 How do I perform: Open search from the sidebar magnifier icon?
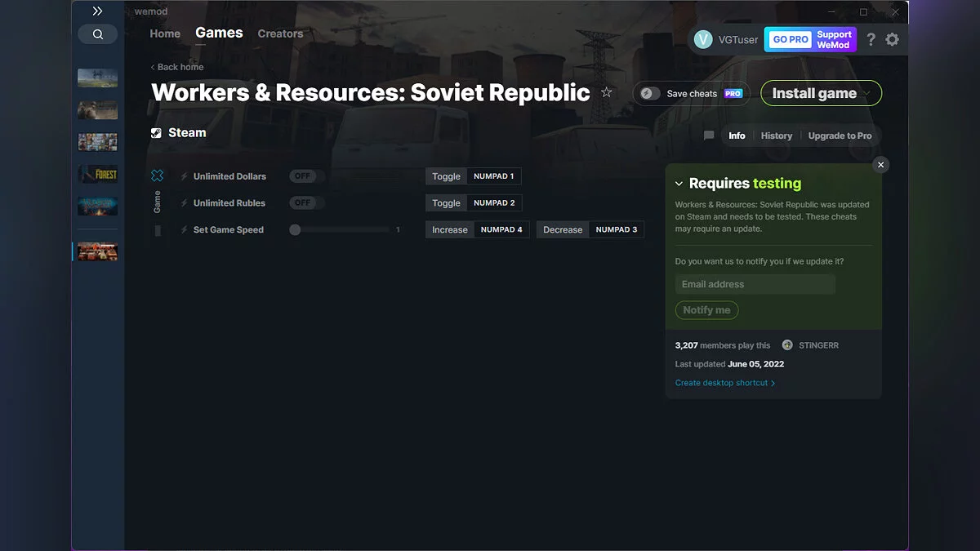point(97,33)
